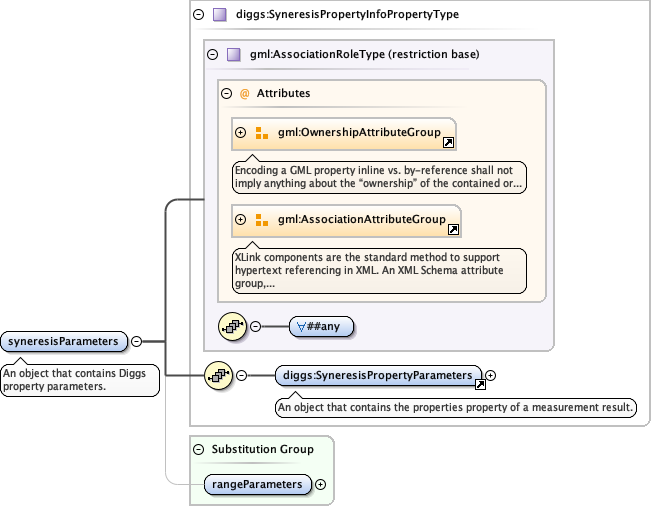Select the ##any wildcard element
Viewport: 652px width, 507px height.
click(x=321, y=326)
